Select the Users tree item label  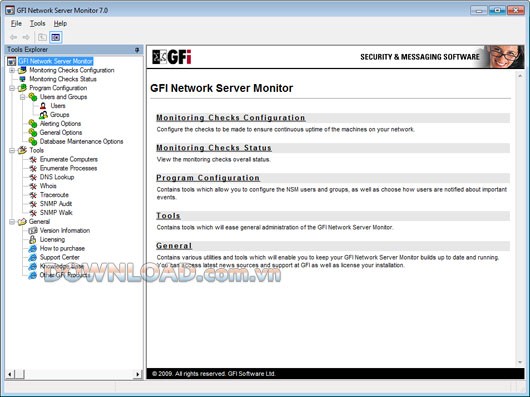(x=58, y=106)
